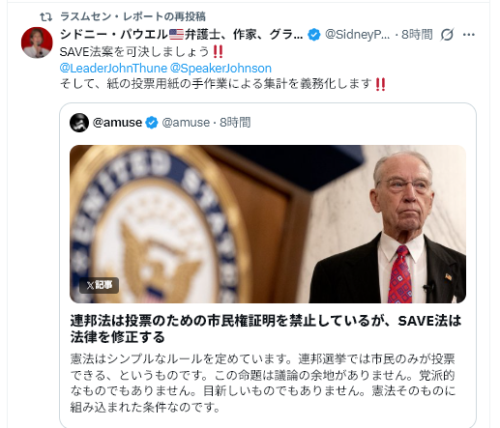Open article headline about the SAVE法
This screenshot has height=428, width=500.
click(x=266, y=329)
